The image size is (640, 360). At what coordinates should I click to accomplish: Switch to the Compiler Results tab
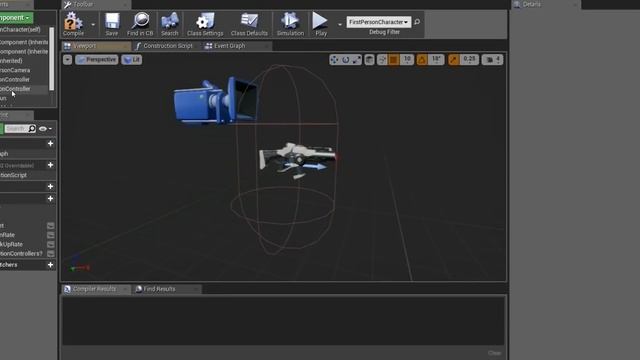96,289
